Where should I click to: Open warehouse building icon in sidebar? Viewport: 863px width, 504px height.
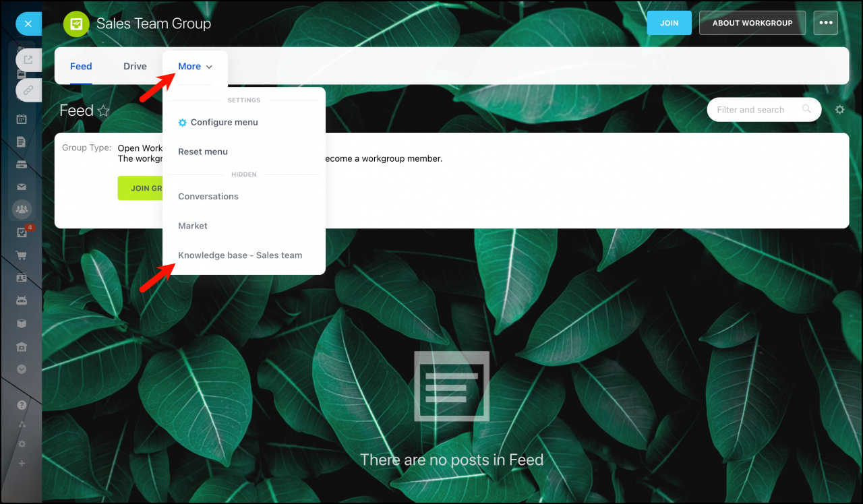coord(22,346)
